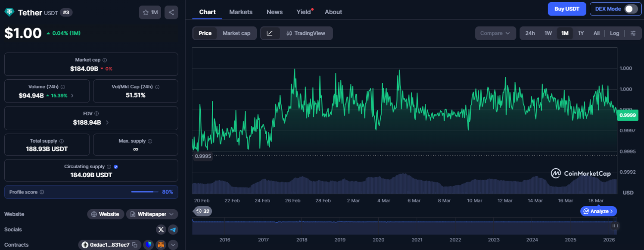This screenshot has width=644, height=250.
Task: Select the Price chart option
Action: tap(205, 33)
